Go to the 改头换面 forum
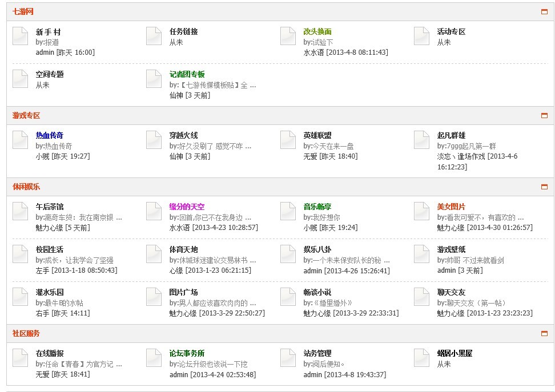Viewport: 555px width, 392px height. point(317,31)
